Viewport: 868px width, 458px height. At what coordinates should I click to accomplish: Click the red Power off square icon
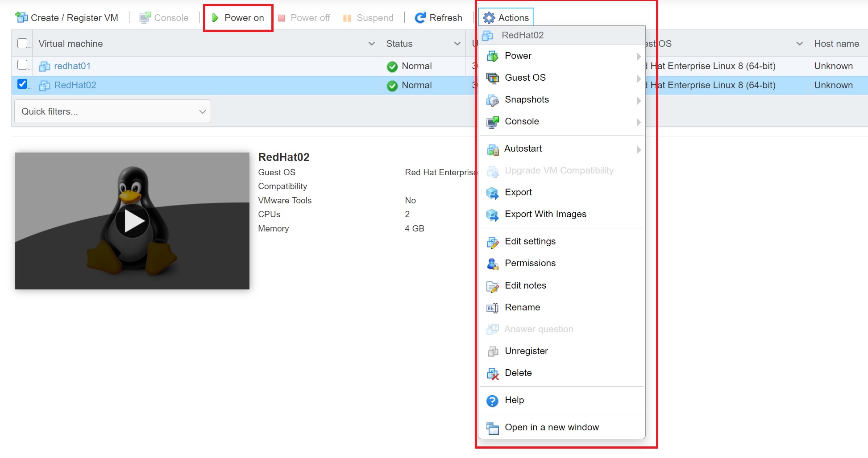click(x=282, y=18)
